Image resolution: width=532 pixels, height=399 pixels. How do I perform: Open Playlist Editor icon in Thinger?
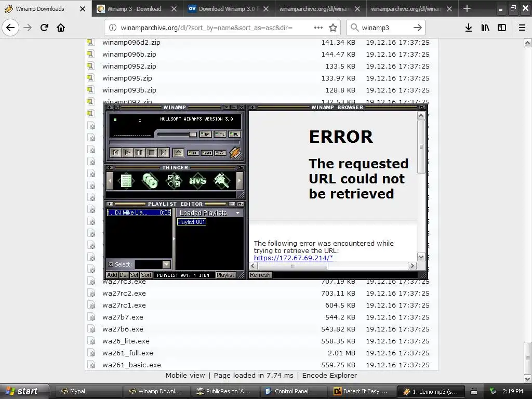point(126,180)
